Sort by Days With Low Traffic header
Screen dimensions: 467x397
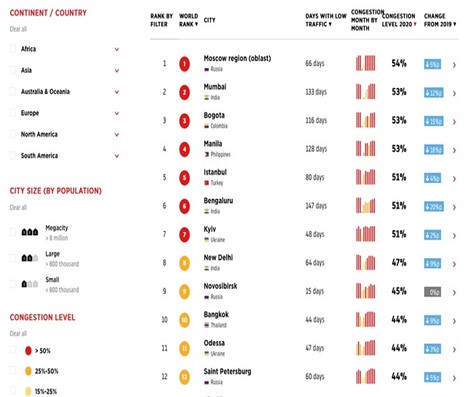[x=326, y=20]
